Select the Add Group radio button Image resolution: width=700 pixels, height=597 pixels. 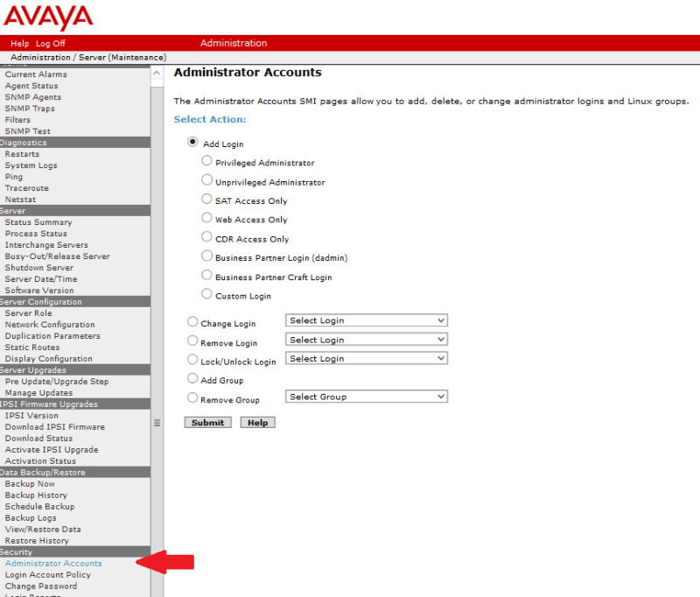192,379
